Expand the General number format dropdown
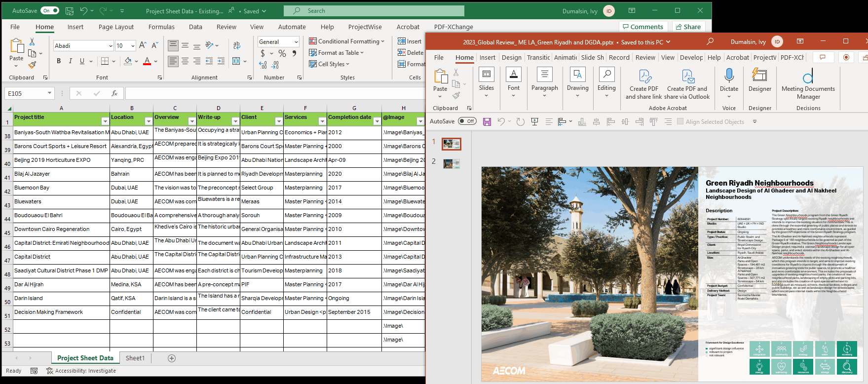Viewport: 868px width, 384px height. 296,42
